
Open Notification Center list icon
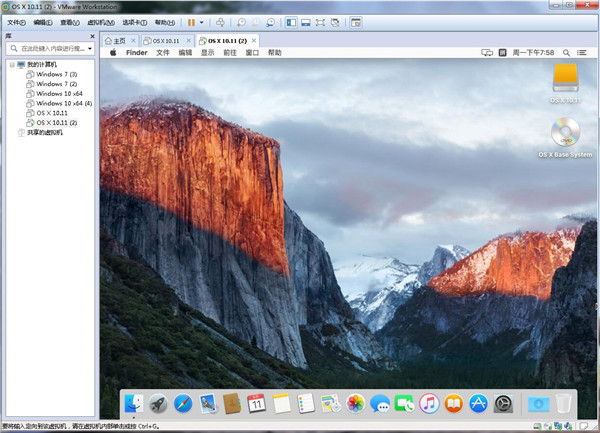pos(582,53)
